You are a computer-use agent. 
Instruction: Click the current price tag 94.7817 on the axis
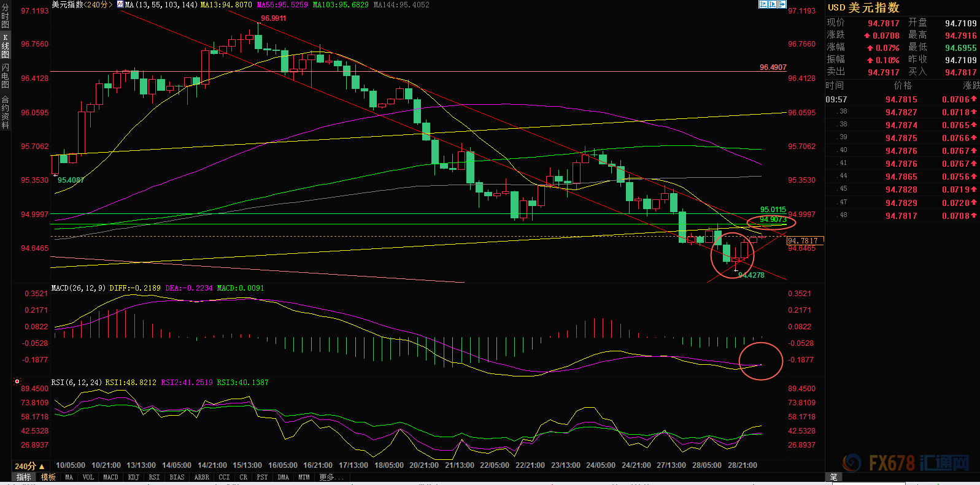(804, 240)
